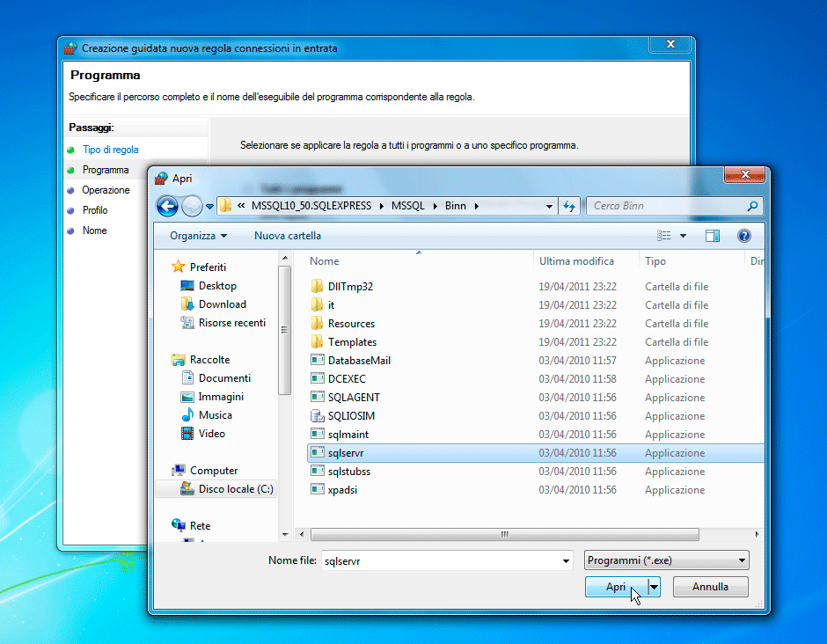Select Preferiti star icon in sidebar
This screenshot has height=644, width=827.
(x=179, y=267)
